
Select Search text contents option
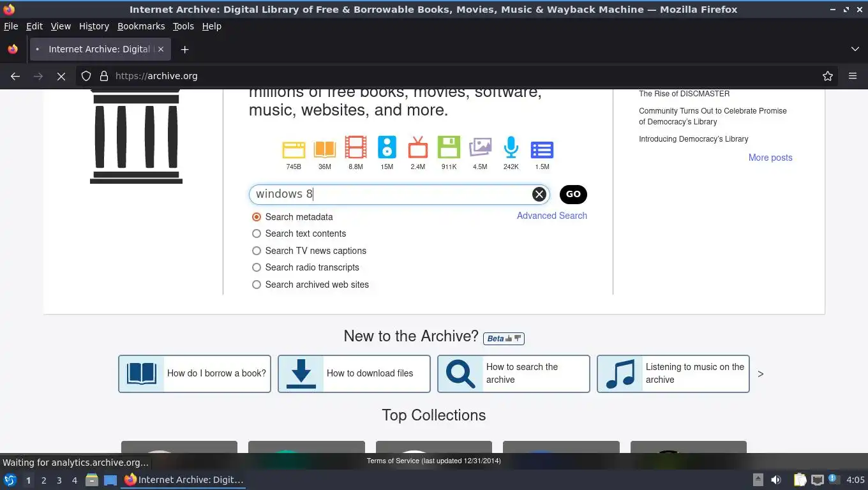point(257,234)
